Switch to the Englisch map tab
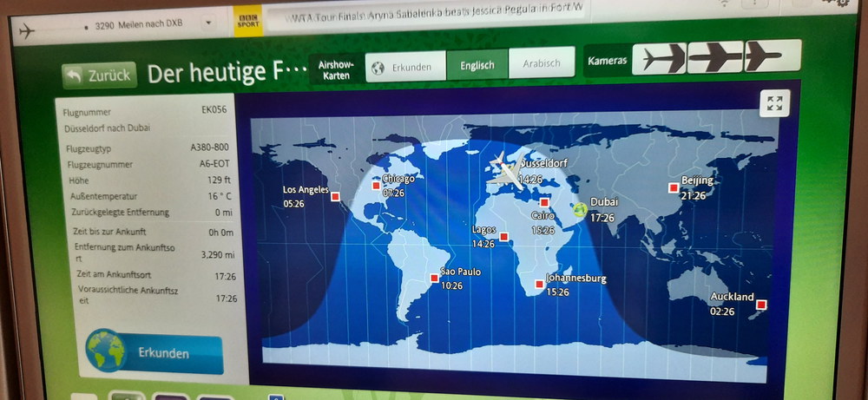 (x=477, y=65)
